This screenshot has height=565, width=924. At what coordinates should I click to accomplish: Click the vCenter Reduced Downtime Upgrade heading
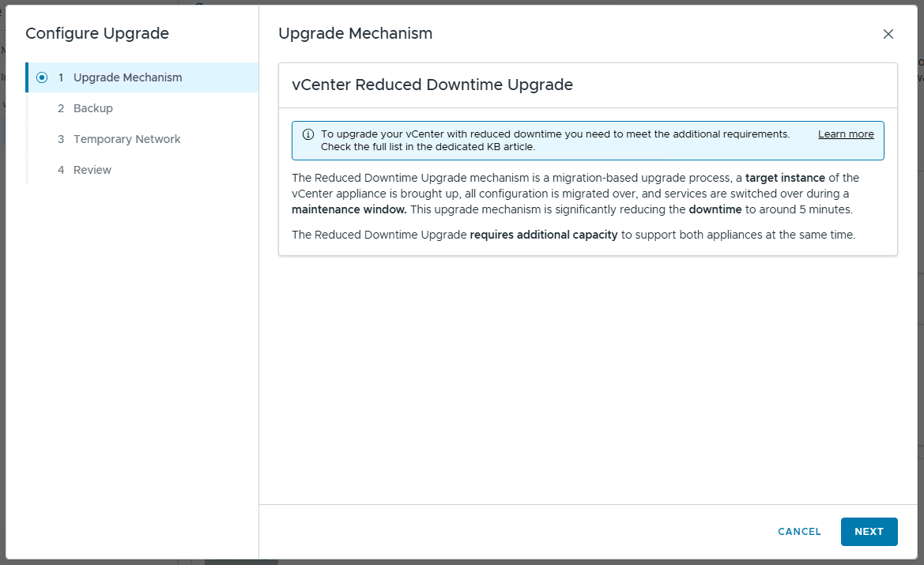432,85
